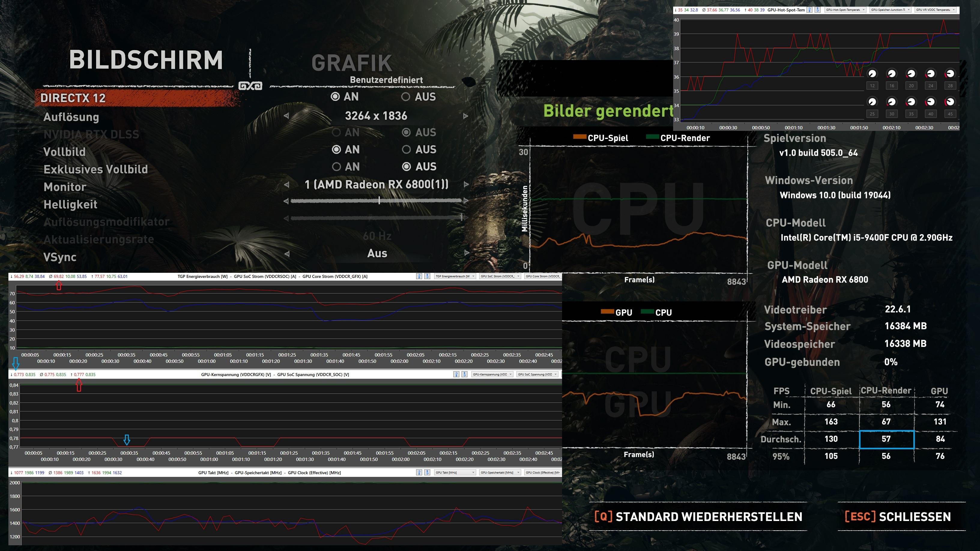Open the TGP Energieverbrauch dropdown

click(x=455, y=276)
